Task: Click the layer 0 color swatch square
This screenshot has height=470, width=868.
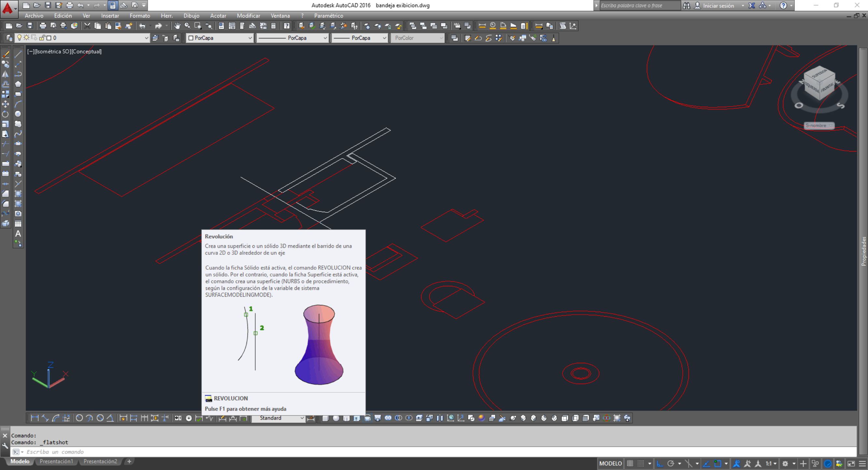Action: pyautogui.click(x=49, y=38)
